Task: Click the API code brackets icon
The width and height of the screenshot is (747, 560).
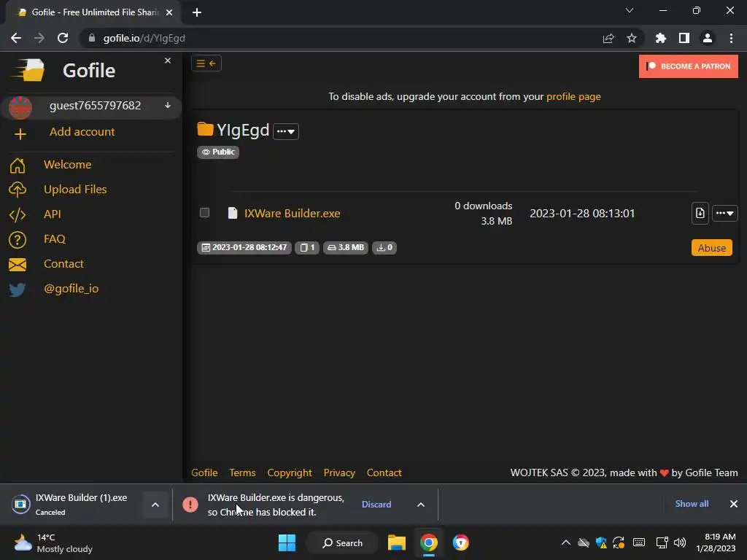Action: click(18, 215)
